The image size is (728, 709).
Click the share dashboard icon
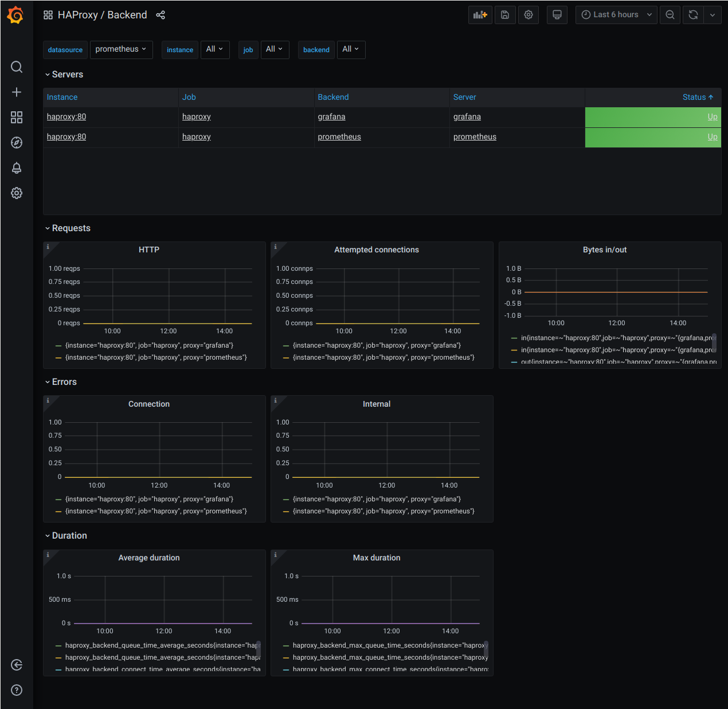coord(161,15)
